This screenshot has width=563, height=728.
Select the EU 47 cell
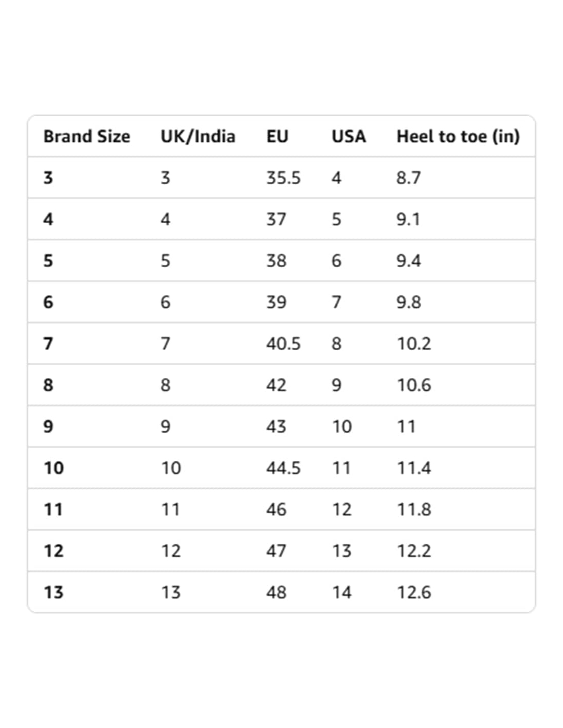coord(276,551)
